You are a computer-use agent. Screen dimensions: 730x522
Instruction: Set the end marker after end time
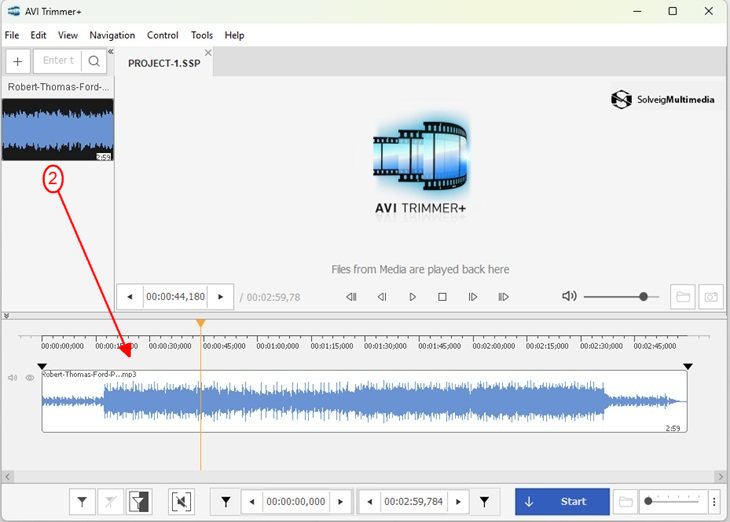point(484,502)
